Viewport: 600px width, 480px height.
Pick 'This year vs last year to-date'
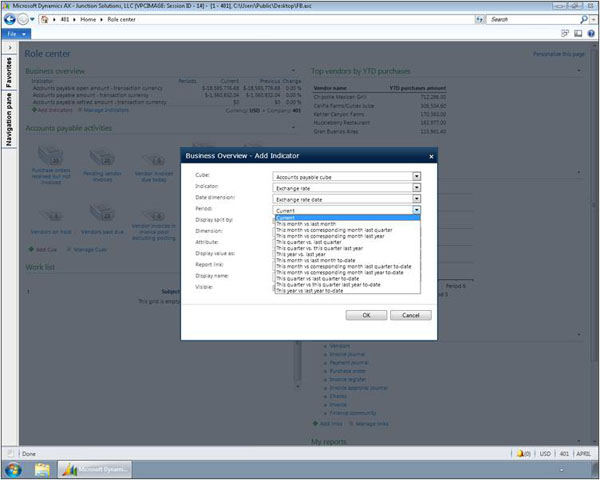(315, 290)
